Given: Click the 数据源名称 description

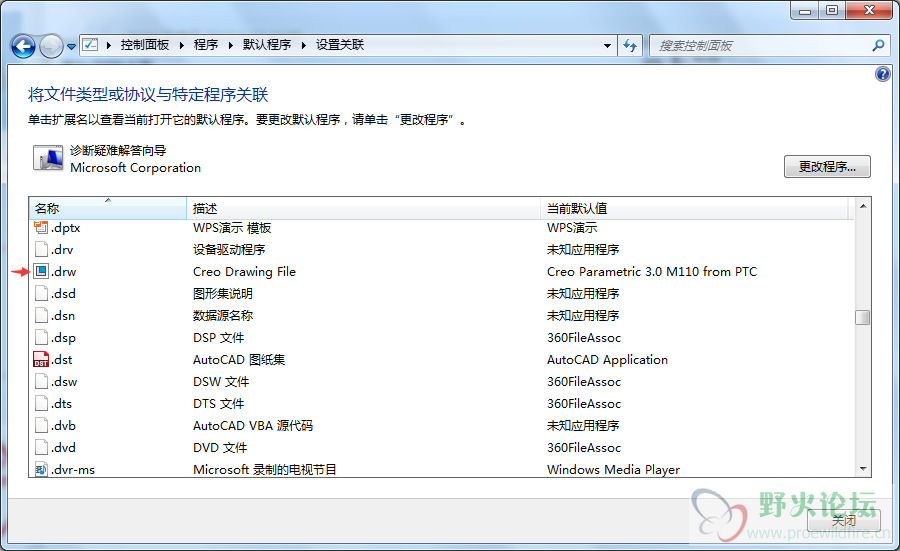Looking at the screenshot, I should coord(223,316).
